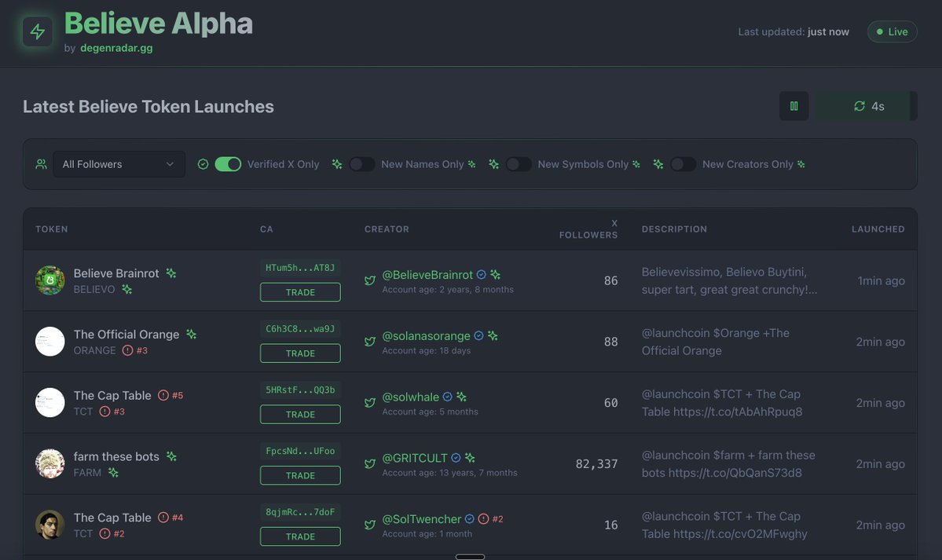Screen dimensions: 942x560
Task: Click the lightning bolt Believe Alpha logo
Action: 37,32
